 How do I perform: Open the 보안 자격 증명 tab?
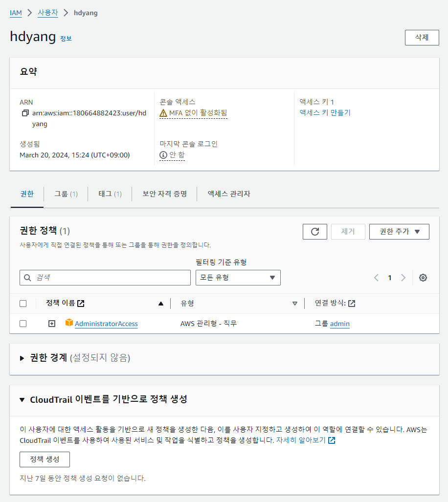click(x=165, y=194)
